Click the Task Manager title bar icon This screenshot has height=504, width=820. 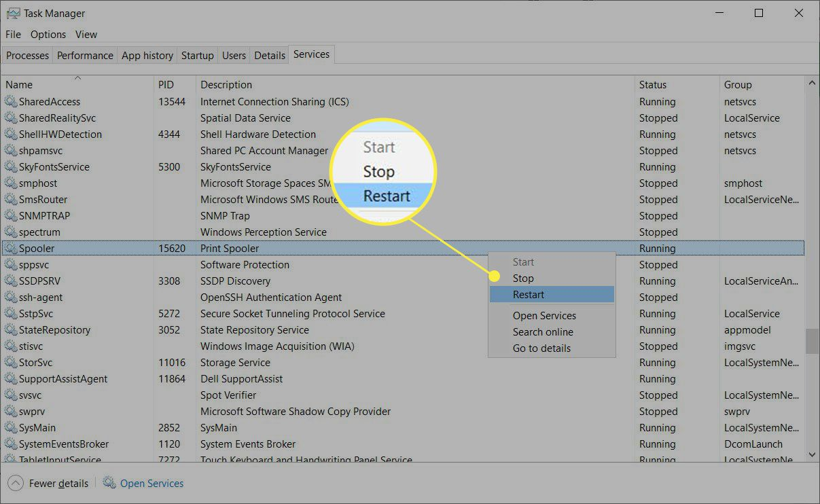pos(13,13)
